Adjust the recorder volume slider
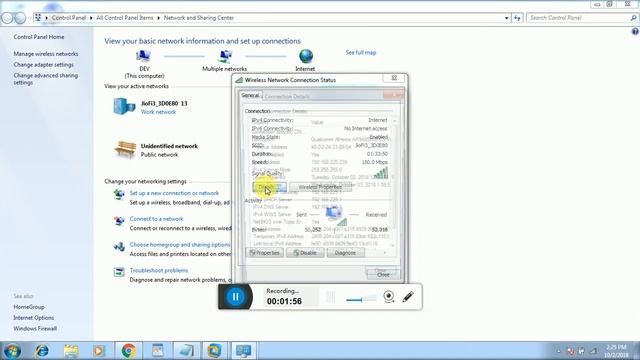This screenshot has height=360, width=640. coord(361,299)
